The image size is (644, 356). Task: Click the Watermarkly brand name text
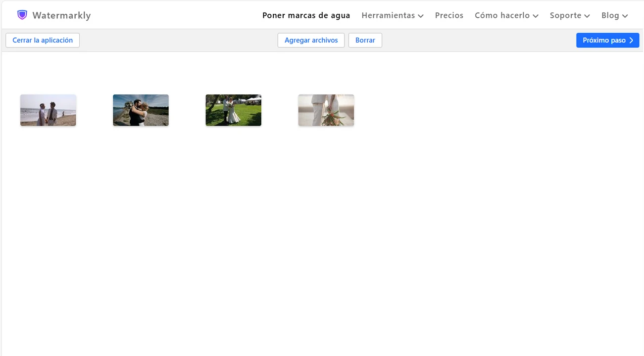click(x=61, y=15)
